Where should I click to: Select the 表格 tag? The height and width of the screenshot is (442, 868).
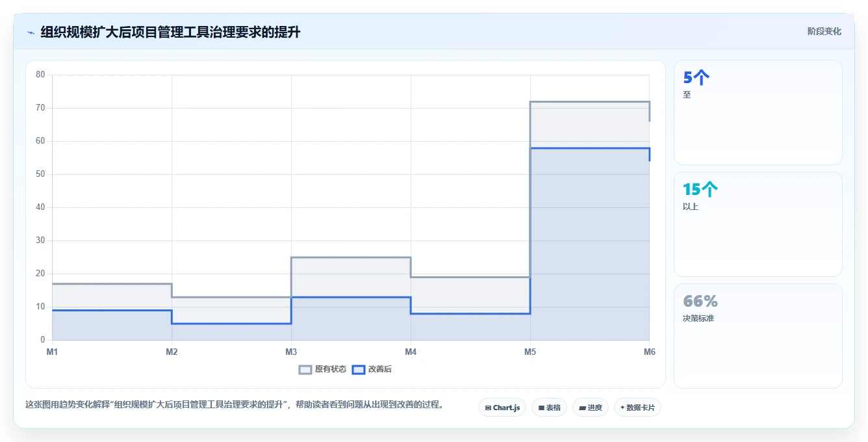(549, 408)
